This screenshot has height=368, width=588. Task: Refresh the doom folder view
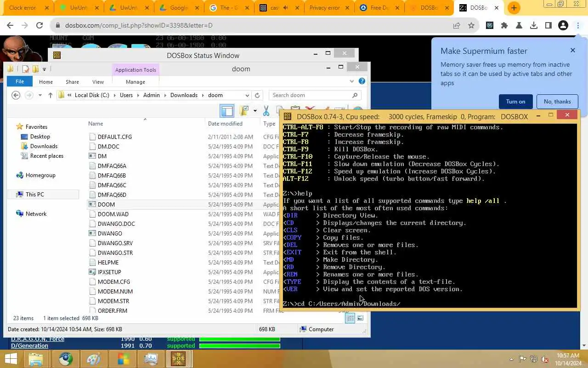(x=257, y=95)
